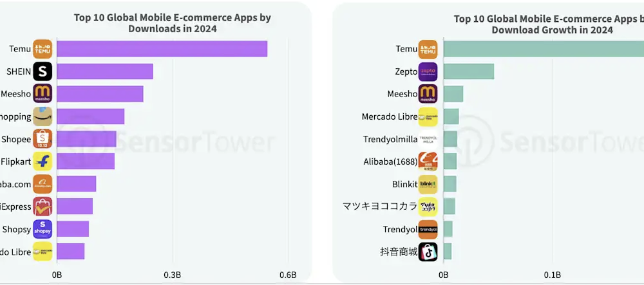644x285 pixels.
Task: Select the Blinkit app icon
Action: 428,184
